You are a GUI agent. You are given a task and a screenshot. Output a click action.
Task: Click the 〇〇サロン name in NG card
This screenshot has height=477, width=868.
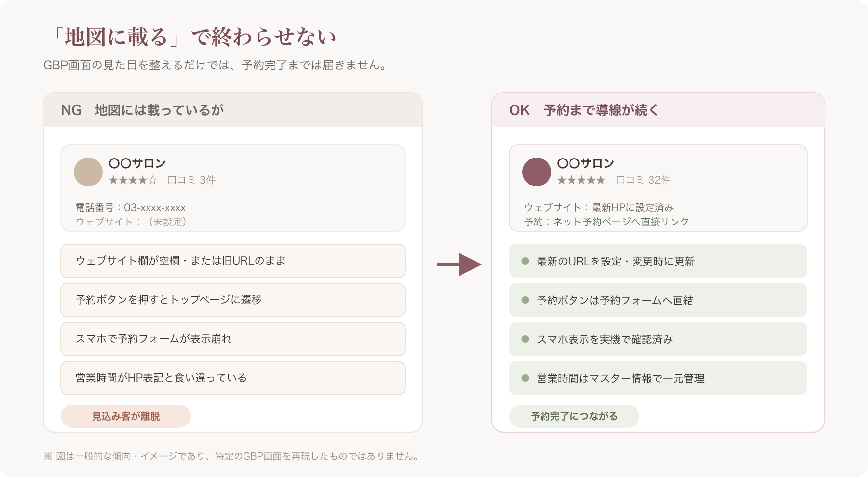pyautogui.click(x=137, y=163)
